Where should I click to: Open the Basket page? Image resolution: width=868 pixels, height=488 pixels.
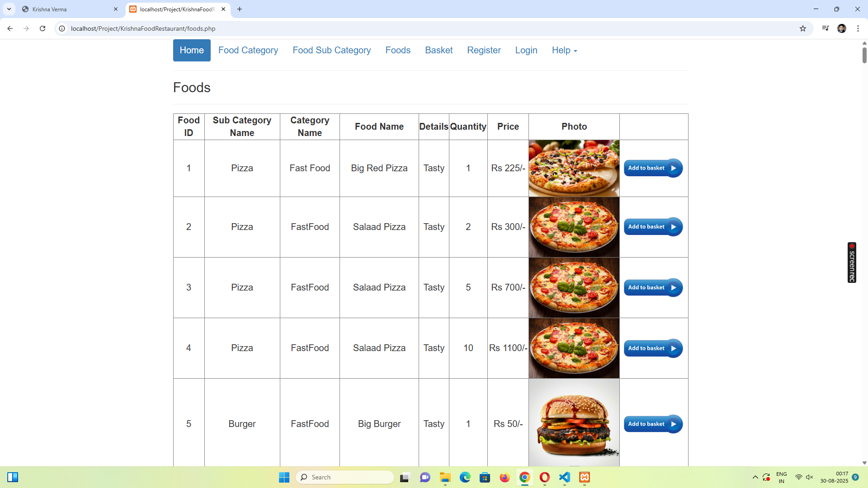(x=439, y=50)
